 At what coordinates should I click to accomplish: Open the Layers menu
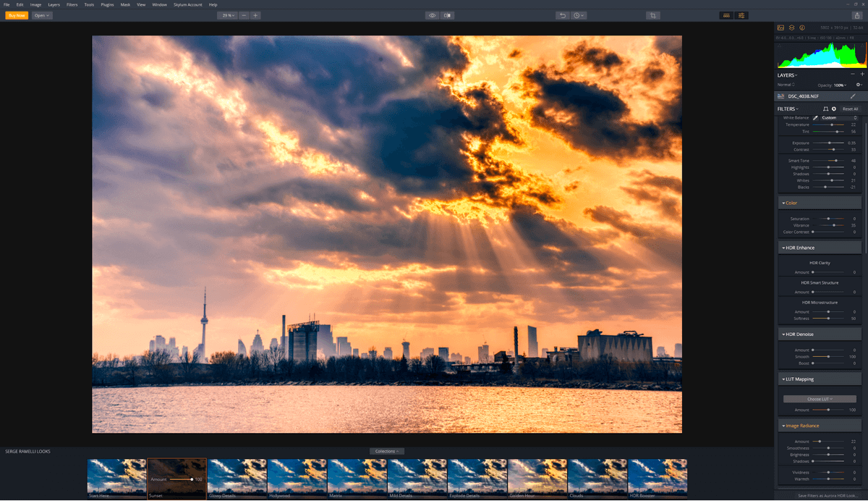point(54,4)
